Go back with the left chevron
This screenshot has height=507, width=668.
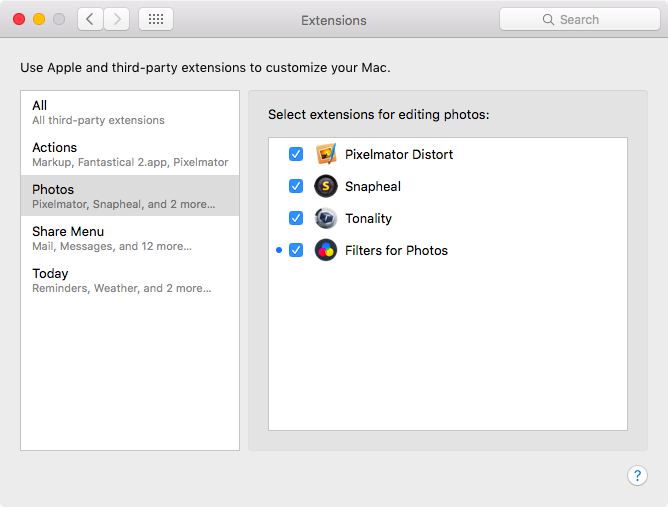pyautogui.click(x=90, y=19)
